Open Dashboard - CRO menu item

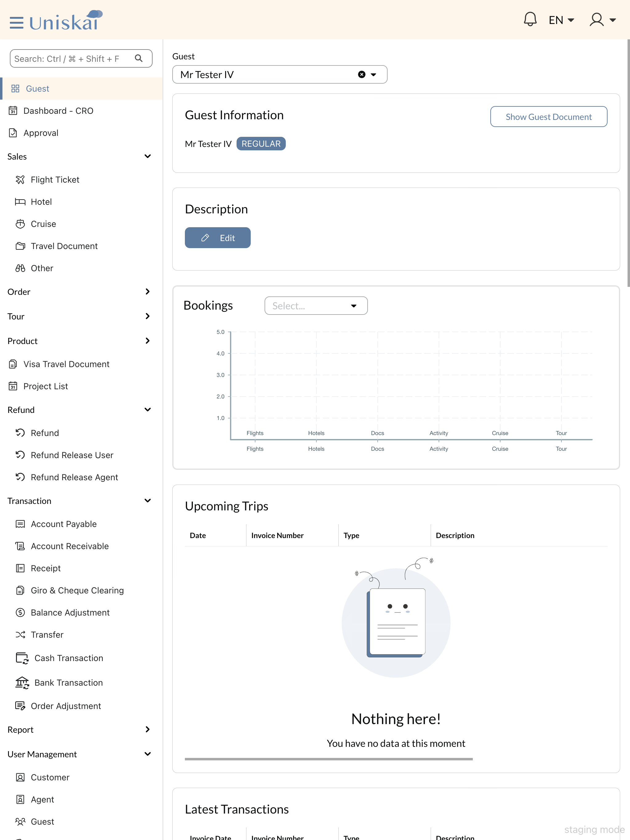(58, 110)
